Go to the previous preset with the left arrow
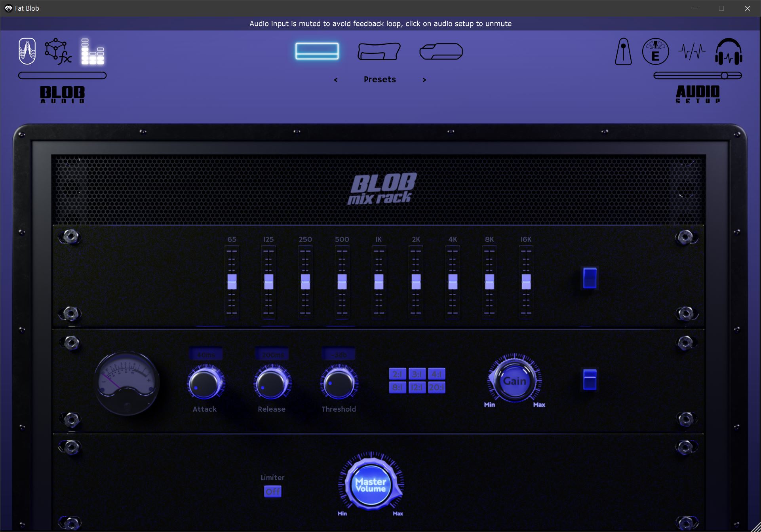Image resolution: width=761 pixels, height=532 pixels. click(336, 80)
